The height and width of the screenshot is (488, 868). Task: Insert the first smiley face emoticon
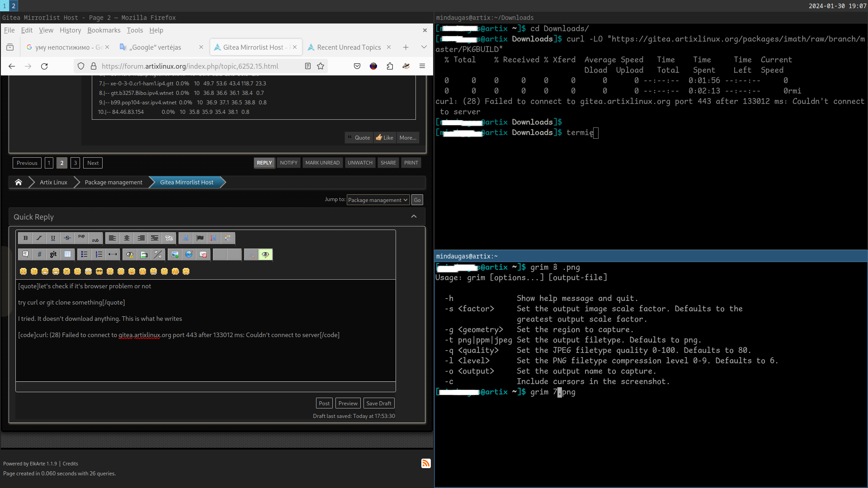pos(24,271)
